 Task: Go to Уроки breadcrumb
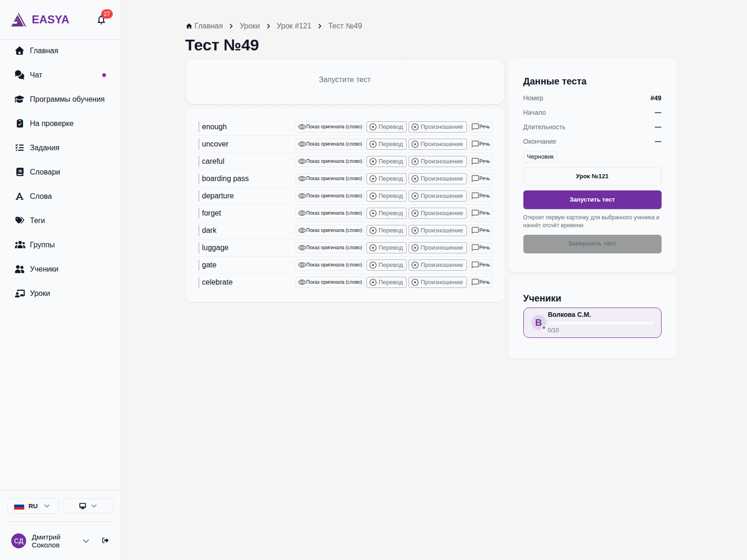[250, 26]
